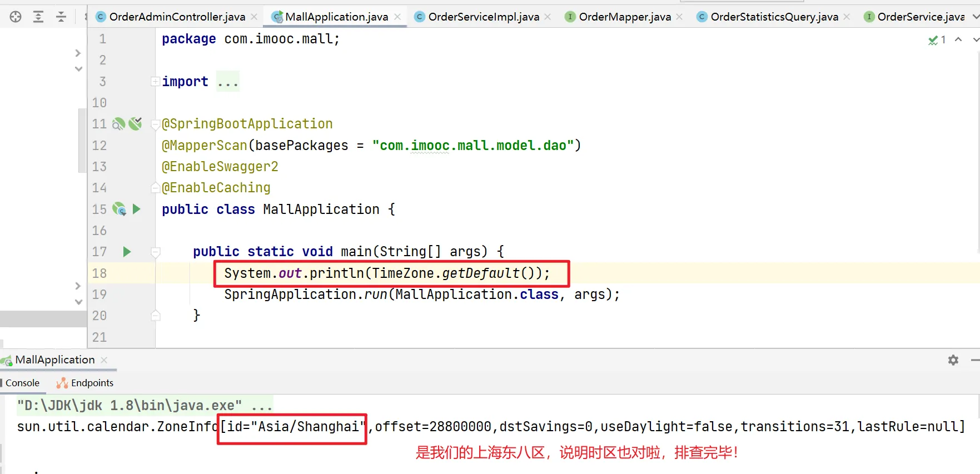Screen dimensions: 980x474
Task: Run the main method from the line 17 arrow
Action: 127,252
